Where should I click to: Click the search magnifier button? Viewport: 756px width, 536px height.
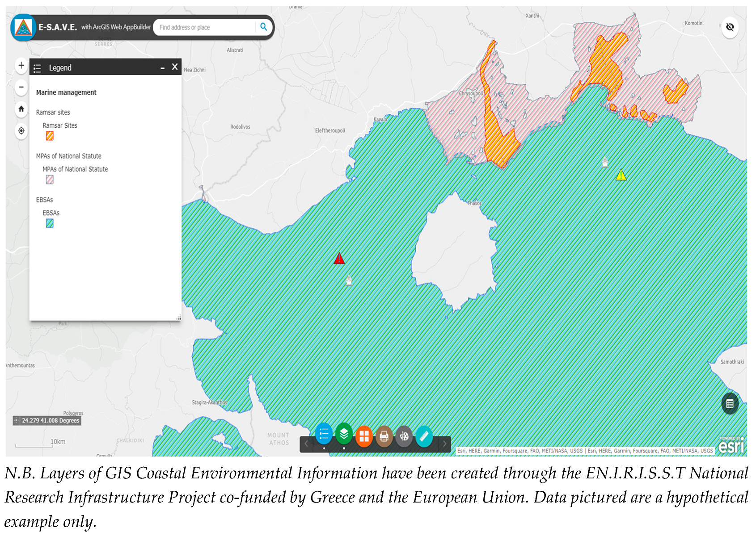pyautogui.click(x=264, y=27)
